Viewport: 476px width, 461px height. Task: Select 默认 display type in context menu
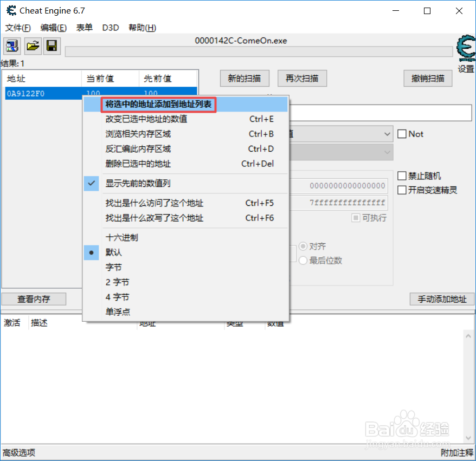click(186, 252)
